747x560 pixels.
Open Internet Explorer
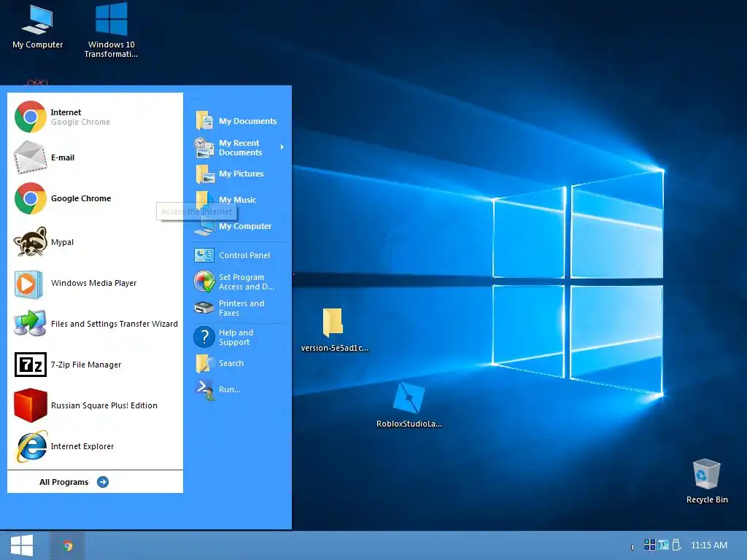pyautogui.click(x=96, y=447)
